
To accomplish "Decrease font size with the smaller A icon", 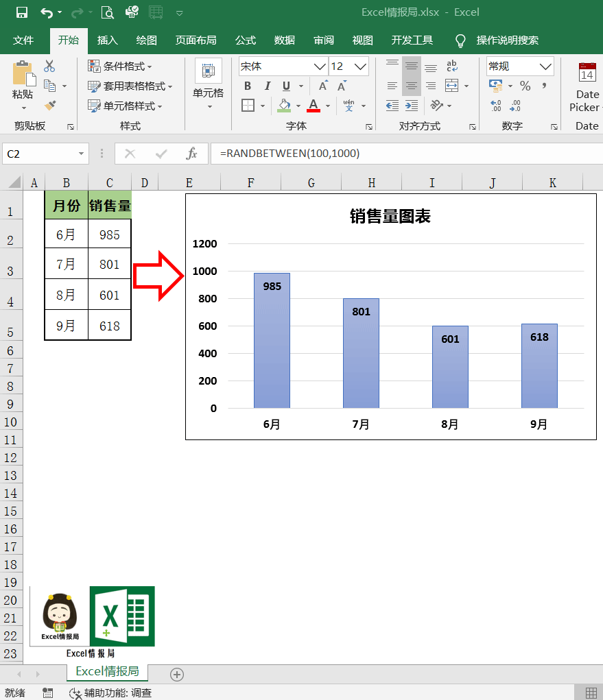I will 342,86.
